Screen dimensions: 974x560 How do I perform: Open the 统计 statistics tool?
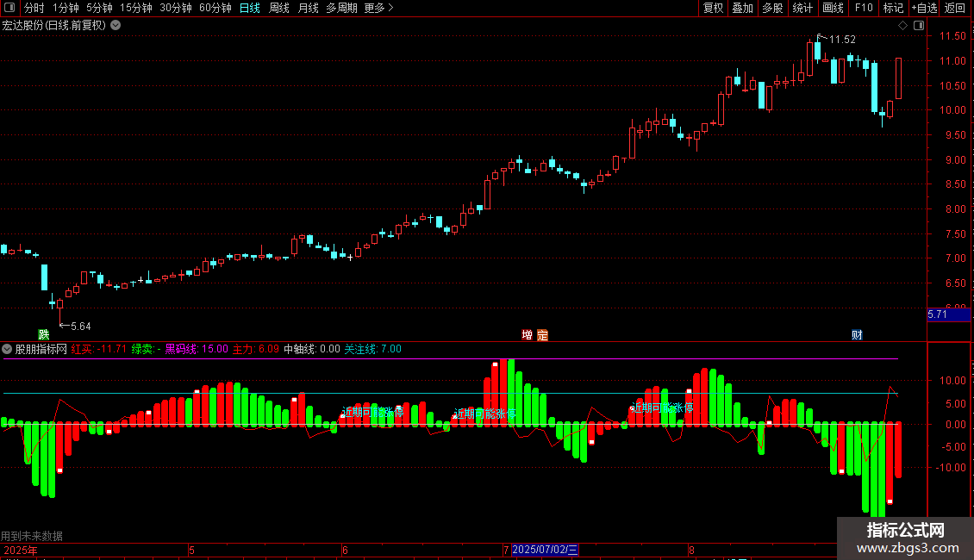(802, 8)
